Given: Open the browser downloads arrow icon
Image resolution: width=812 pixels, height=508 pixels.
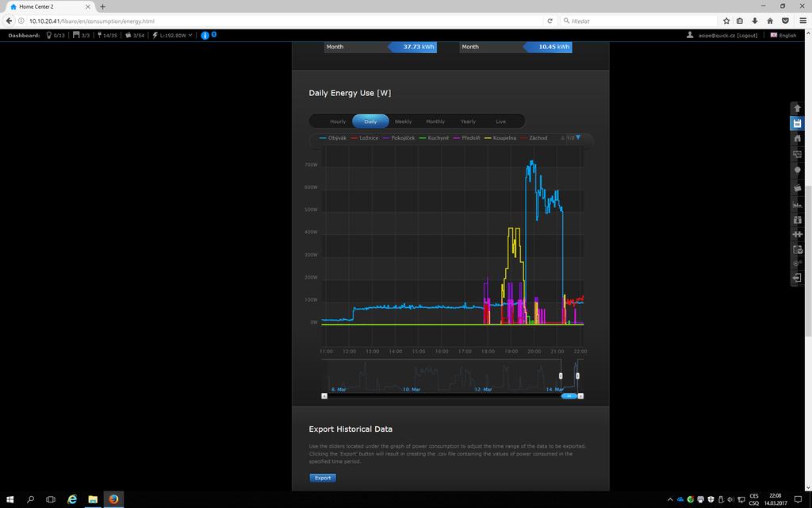Looking at the screenshot, I should (755, 21).
